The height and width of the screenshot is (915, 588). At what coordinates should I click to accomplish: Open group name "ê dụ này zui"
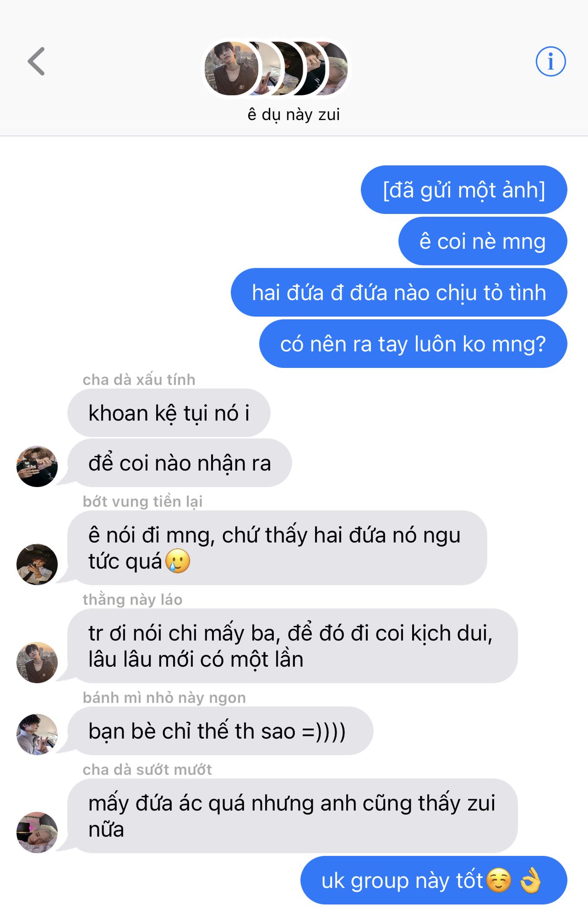point(294,114)
